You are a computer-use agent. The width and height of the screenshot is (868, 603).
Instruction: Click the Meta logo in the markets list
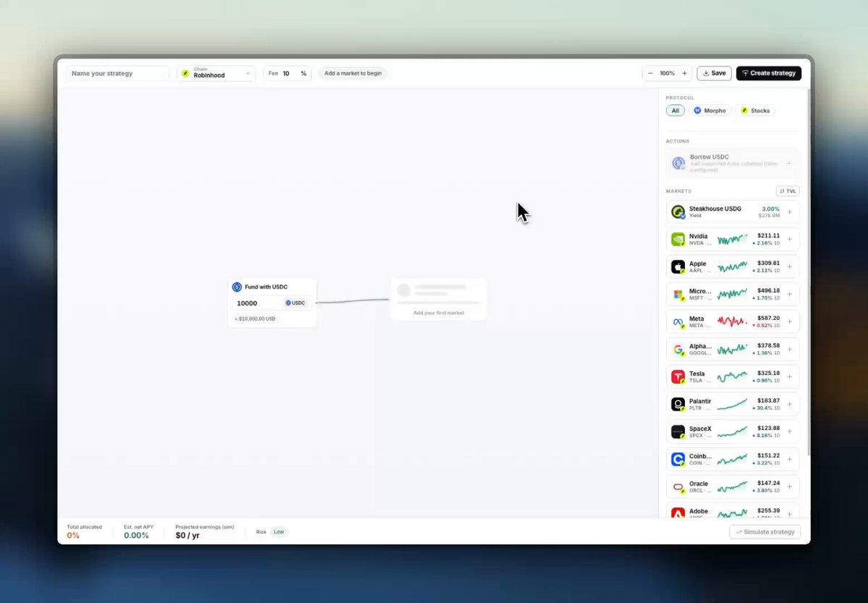coord(678,321)
